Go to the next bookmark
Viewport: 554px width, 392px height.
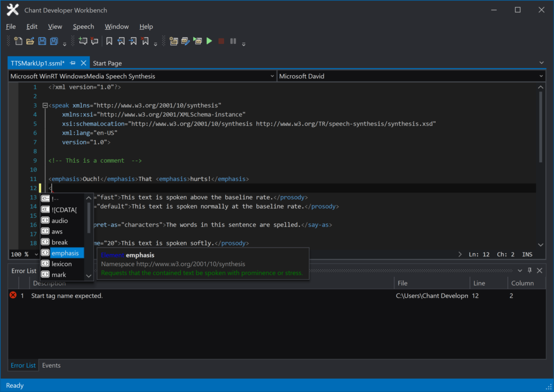(x=133, y=41)
